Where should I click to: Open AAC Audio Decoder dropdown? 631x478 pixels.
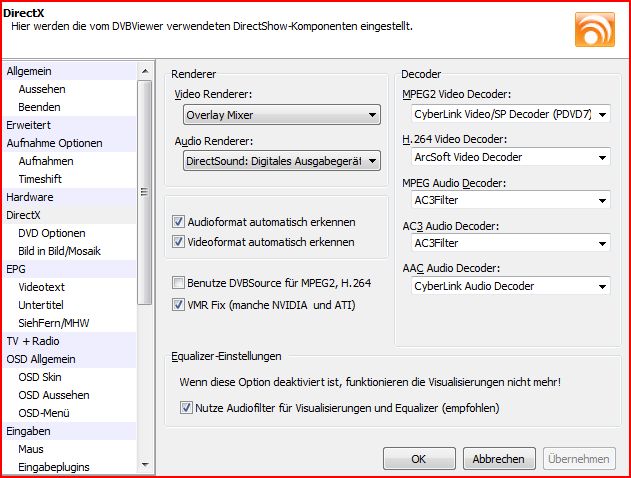511,286
